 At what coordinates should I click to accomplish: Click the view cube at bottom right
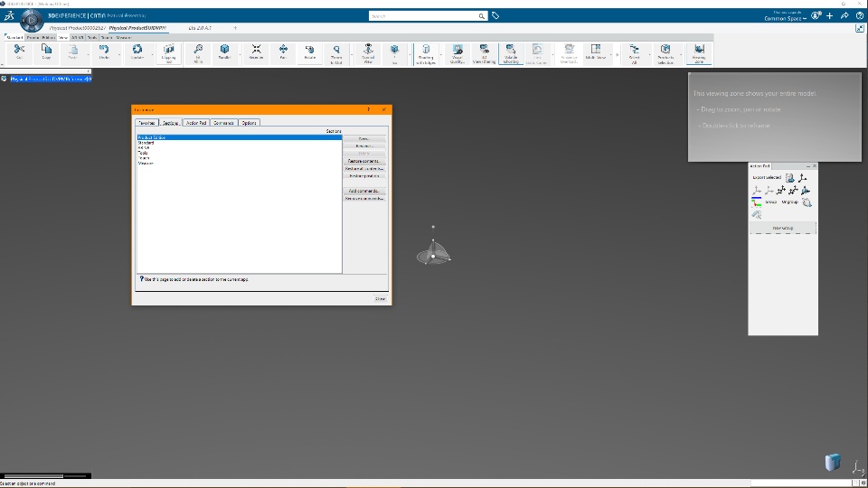833,462
